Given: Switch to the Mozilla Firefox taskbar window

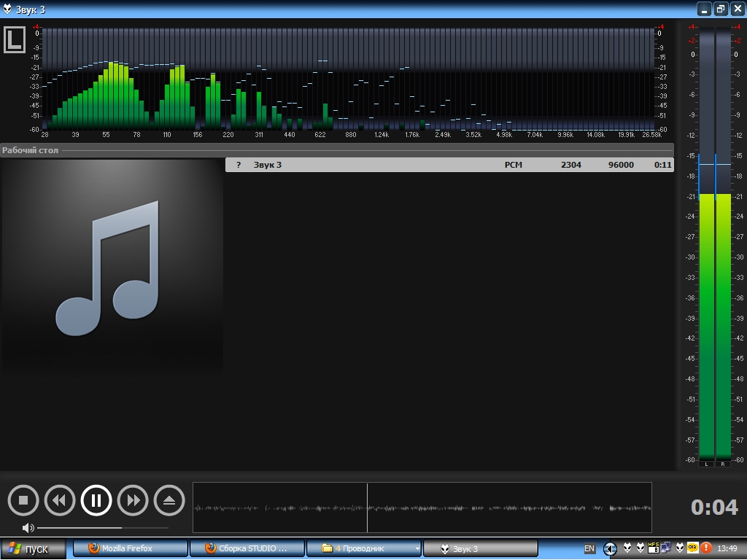Looking at the screenshot, I should point(130,548).
